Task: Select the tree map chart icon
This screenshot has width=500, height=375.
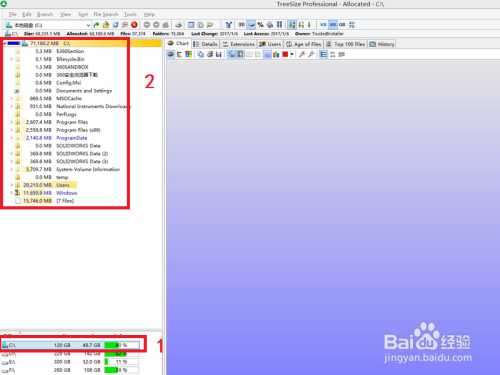Action: tap(188, 54)
